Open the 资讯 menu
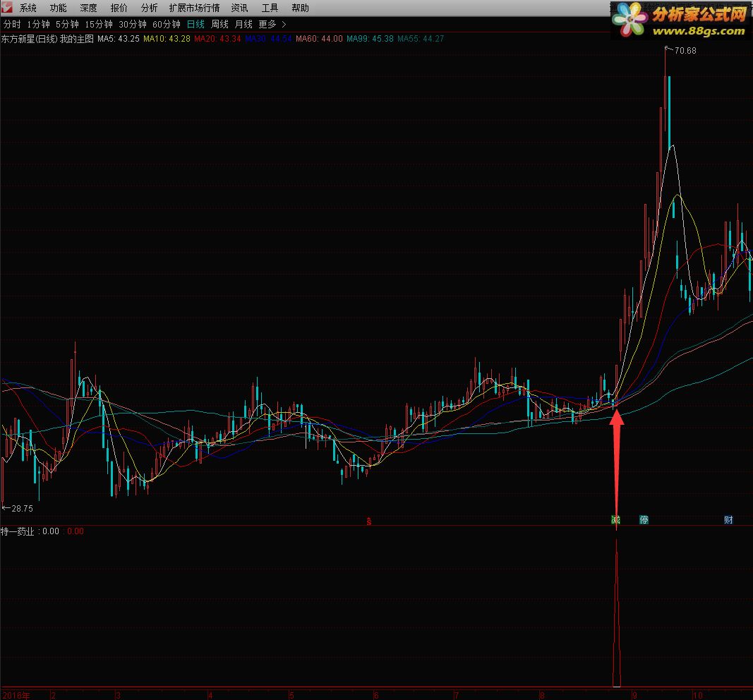The image size is (753, 700). [x=239, y=8]
